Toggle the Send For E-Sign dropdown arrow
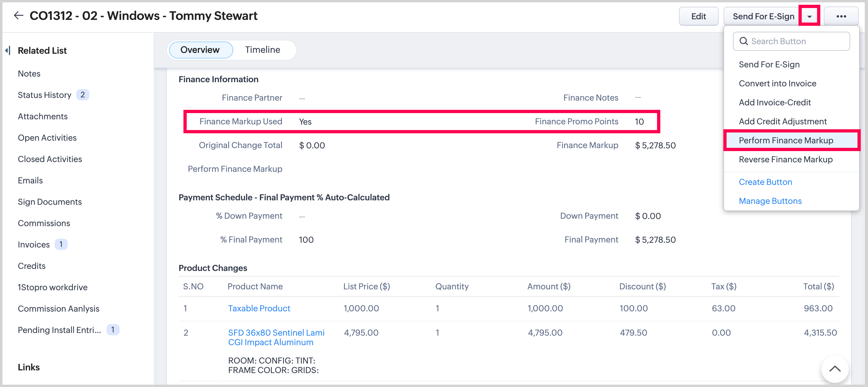This screenshot has height=387, width=868. [809, 16]
